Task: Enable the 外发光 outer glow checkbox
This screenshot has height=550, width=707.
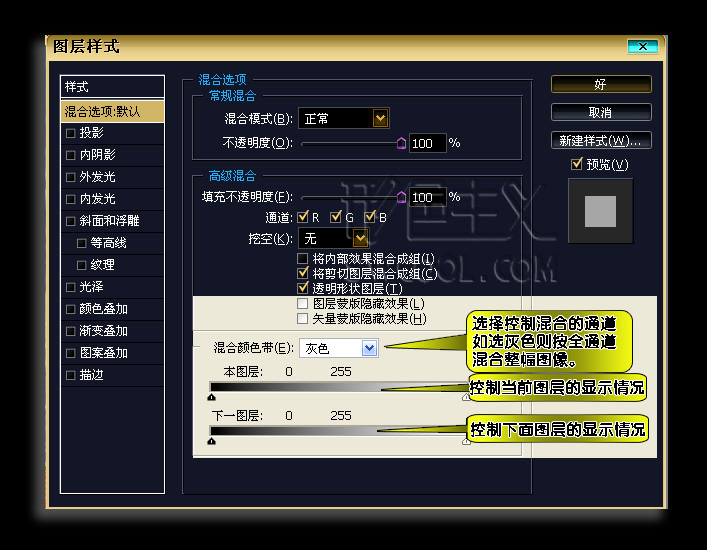Action: tap(70, 177)
